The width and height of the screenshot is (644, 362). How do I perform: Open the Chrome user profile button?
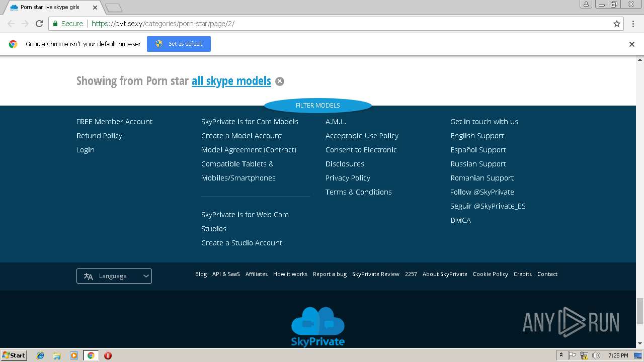pos(586,4)
